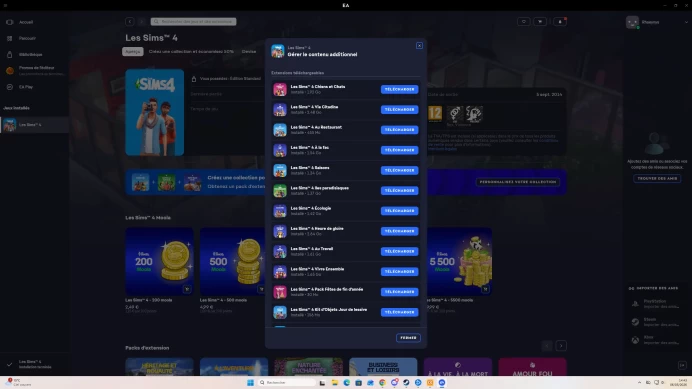Click Au Travail pack icon
Screen dimensions: 692x389
pyautogui.click(x=280, y=251)
